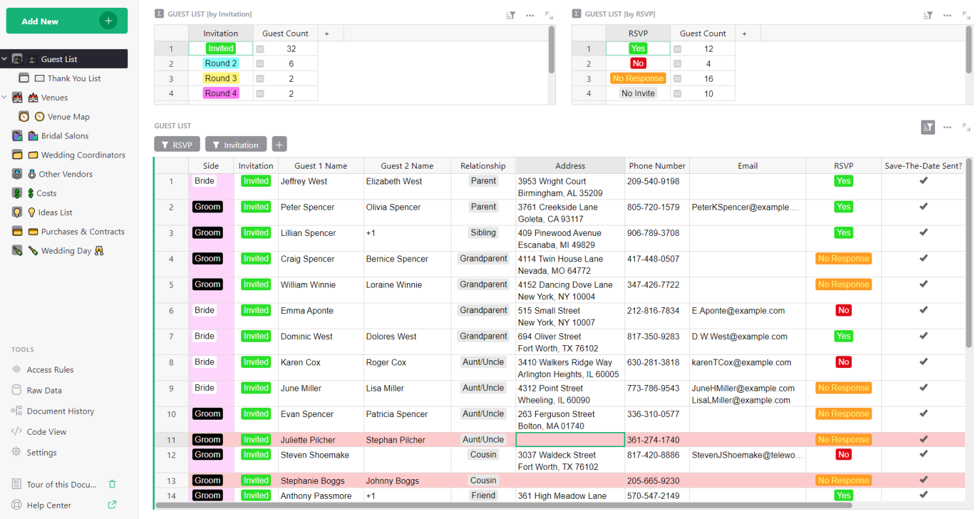Viewport: 980px width, 519px height.
Task: Open Raw Data tool
Action: point(44,390)
